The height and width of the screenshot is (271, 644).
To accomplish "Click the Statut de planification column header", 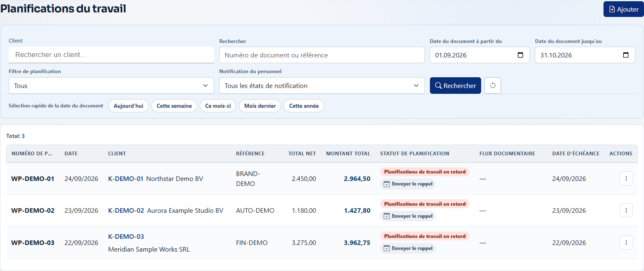I will click(415, 153).
